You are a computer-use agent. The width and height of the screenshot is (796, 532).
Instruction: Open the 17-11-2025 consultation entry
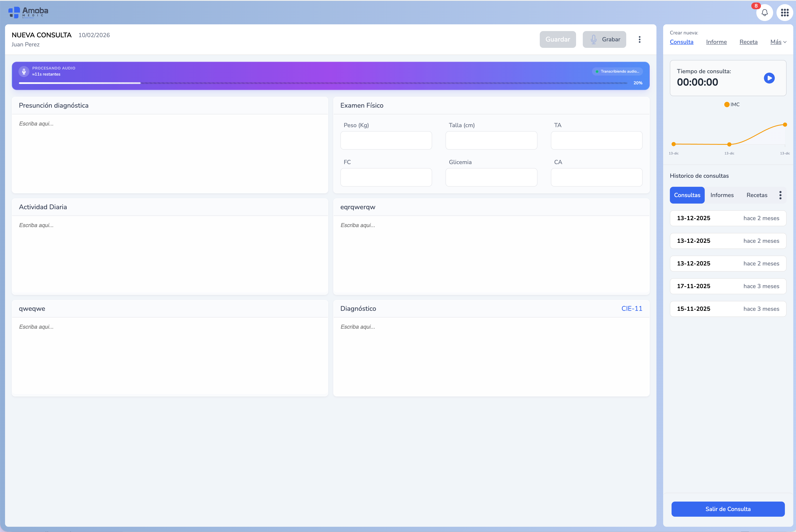pyautogui.click(x=728, y=286)
